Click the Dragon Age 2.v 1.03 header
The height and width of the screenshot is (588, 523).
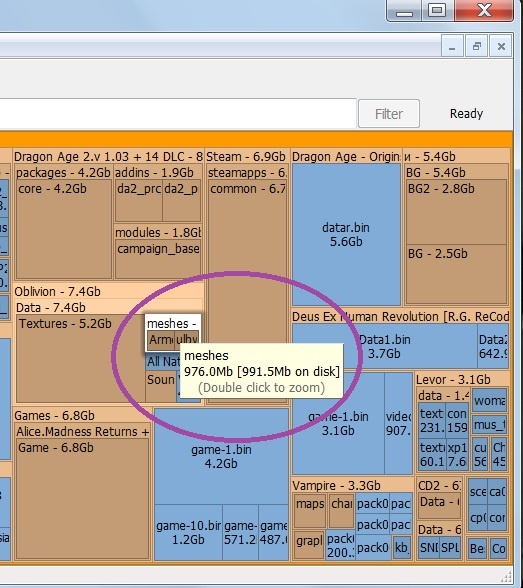(x=108, y=156)
